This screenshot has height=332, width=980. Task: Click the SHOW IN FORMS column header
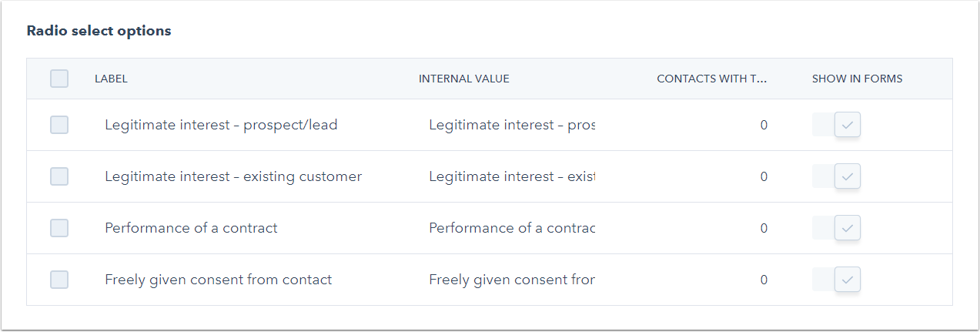coord(857,79)
